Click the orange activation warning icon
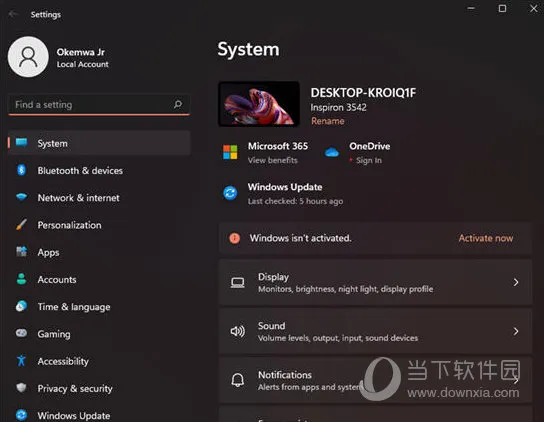The image size is (544, 422). click(235, 238)
